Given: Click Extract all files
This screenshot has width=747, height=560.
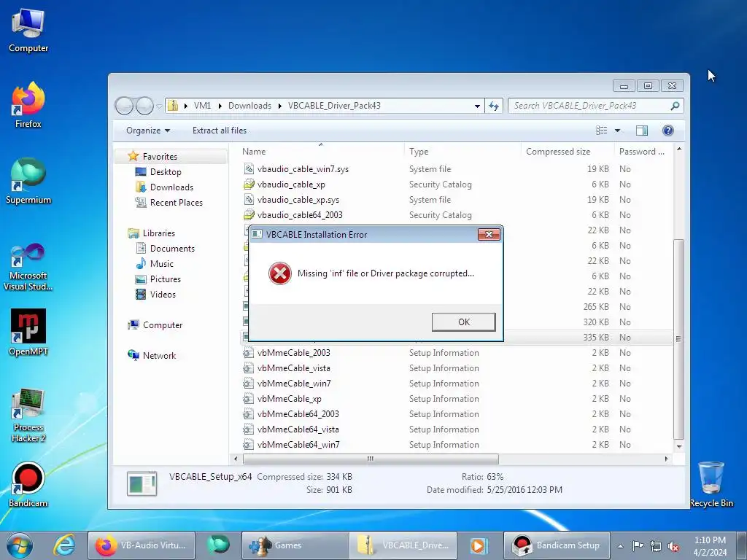Looking at the screenshot, I should tap(219, 131).
